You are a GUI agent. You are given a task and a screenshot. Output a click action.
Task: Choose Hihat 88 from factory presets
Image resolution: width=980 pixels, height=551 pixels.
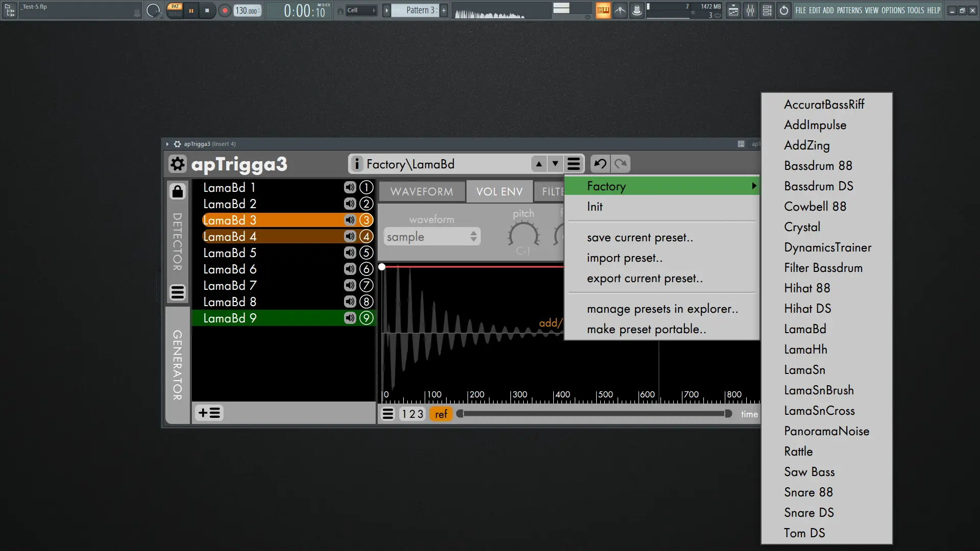coord(807,288)
